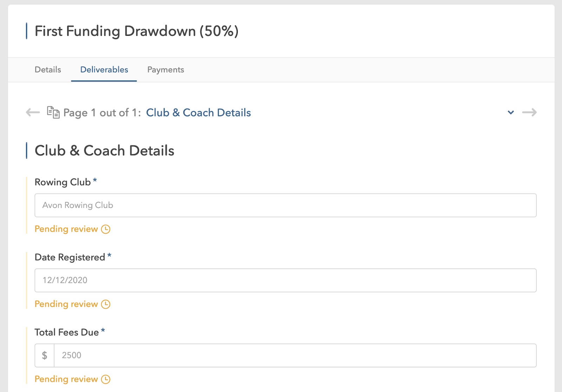This screenshot has width=562, height=392.
Task: Click the document pages icon
Action: pos(53,112)
